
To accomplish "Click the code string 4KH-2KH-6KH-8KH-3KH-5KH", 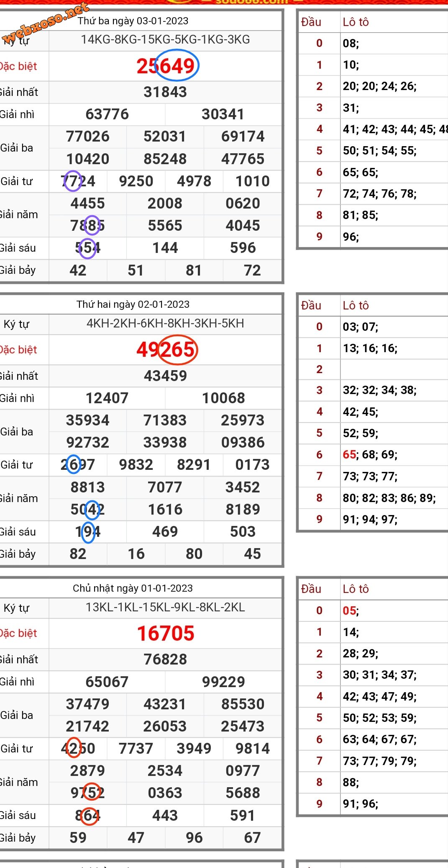I will [x=165, y=324].
